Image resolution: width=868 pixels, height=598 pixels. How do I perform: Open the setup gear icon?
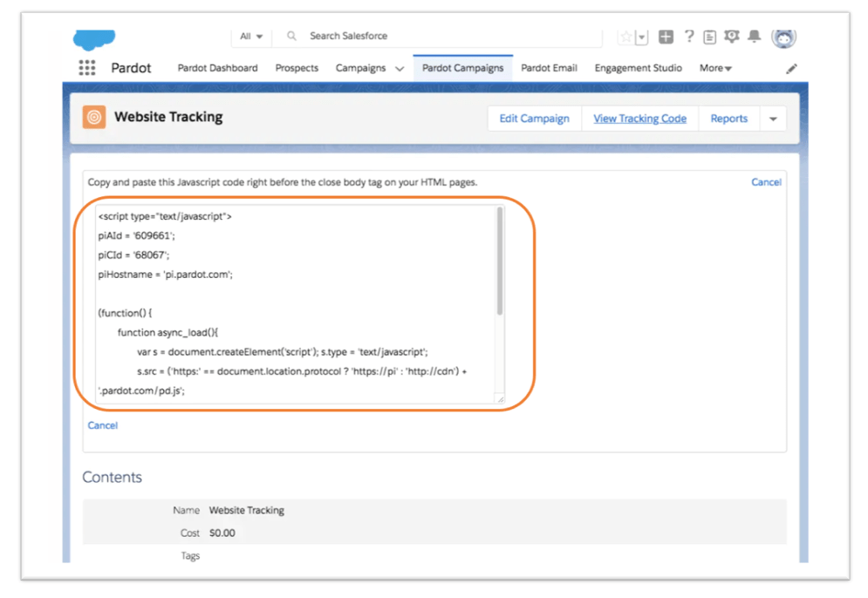click(x=732, y=37)
